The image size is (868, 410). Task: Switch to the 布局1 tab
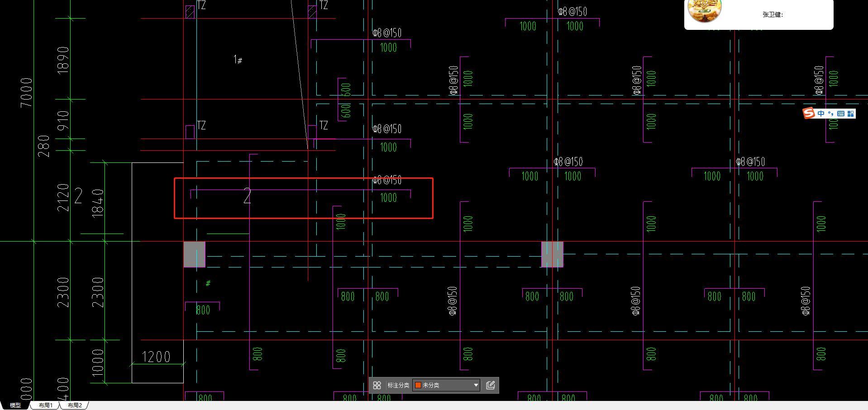45,405
